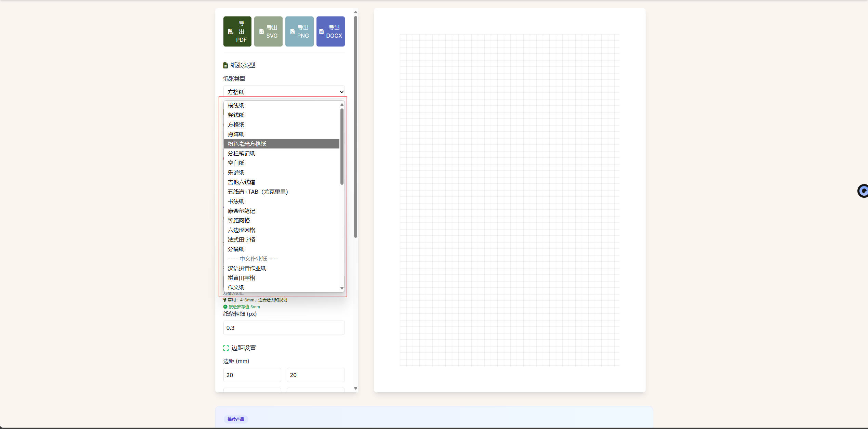The width and height of the screenshot is (868, 429).
Task: Pick 汉语拼音作业纸 option
Action: coord(247,268)
